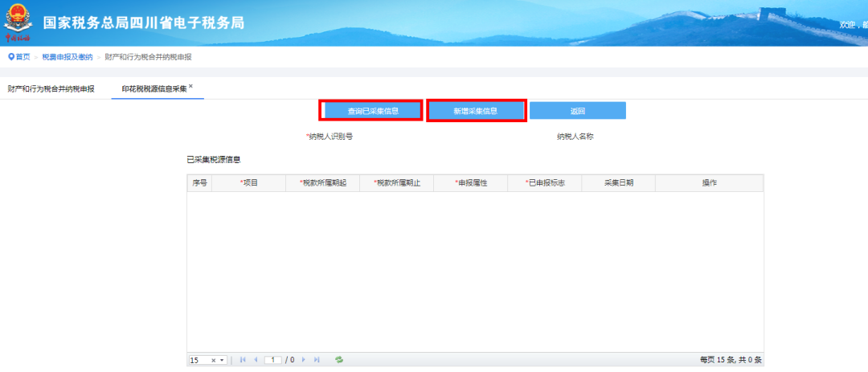Go to last page of results

(317, 360)
